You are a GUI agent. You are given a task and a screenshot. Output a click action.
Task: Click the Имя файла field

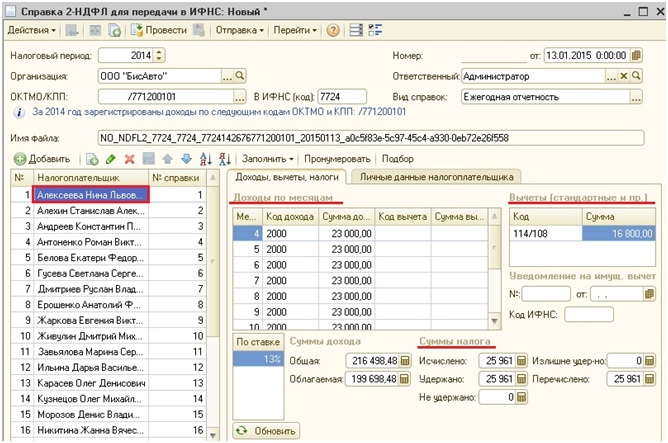click(371, 138)
